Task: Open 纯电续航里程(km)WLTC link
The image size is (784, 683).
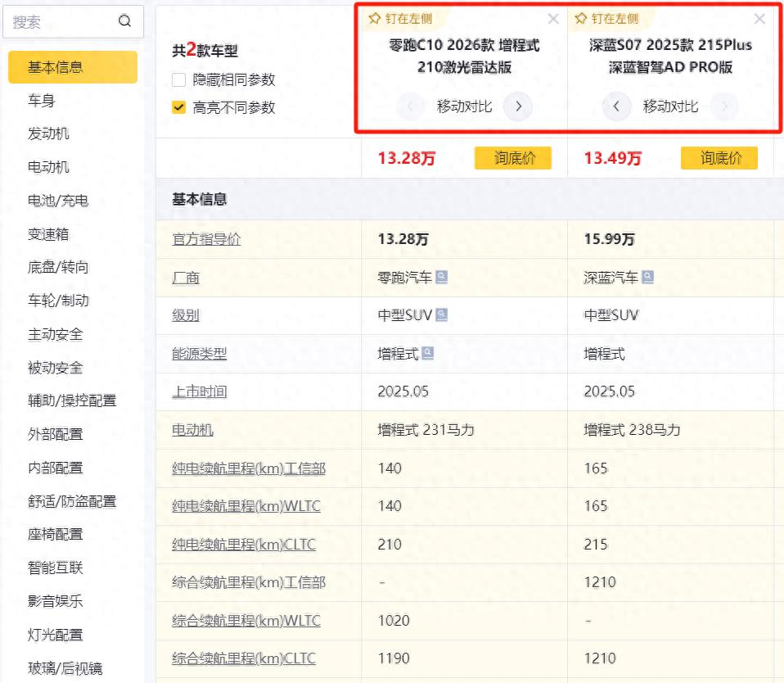Action: point(246,506)
